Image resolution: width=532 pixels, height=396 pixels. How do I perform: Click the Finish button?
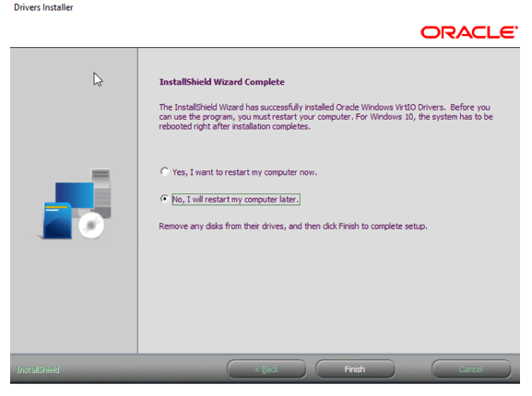click(x=355, y=369)
